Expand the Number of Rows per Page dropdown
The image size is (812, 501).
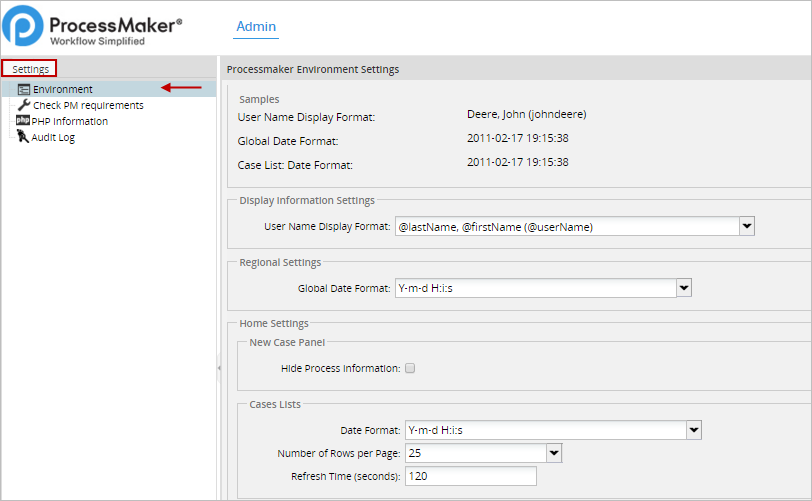[x=554, y=453]
